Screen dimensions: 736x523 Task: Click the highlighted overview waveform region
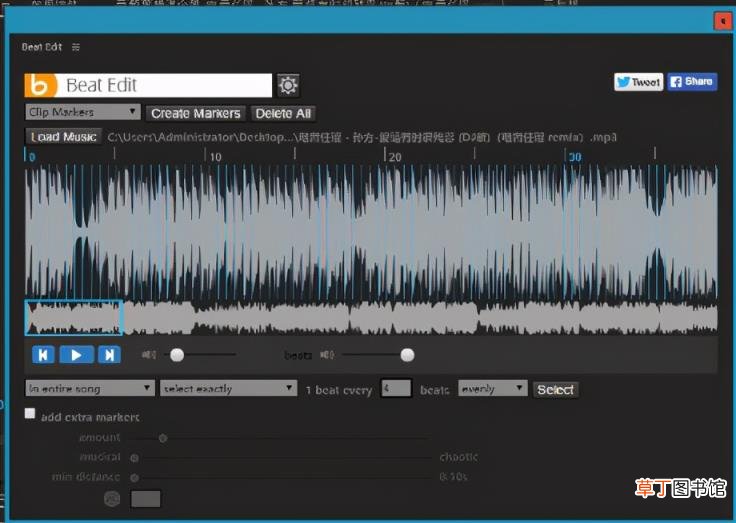click(x=74, y=318)
